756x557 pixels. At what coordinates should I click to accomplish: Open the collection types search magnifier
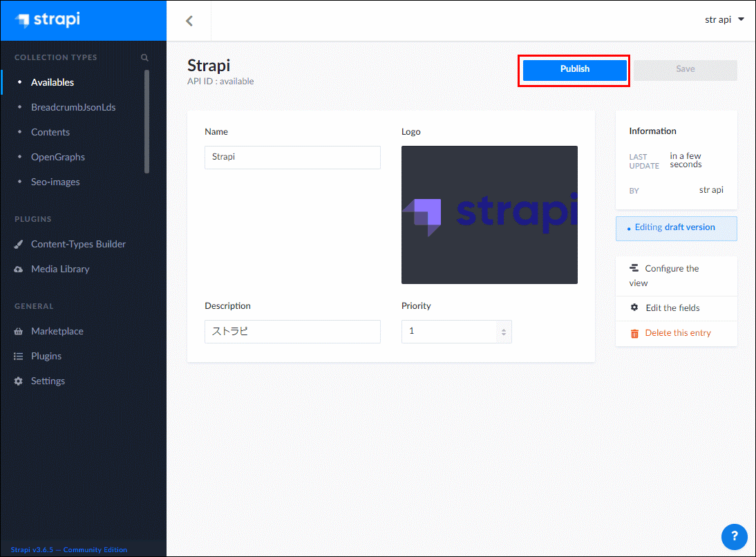(x=144, y=57)
